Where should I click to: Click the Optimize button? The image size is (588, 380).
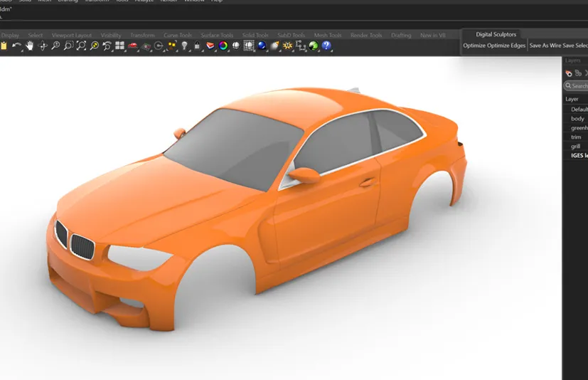click(474, 46)
